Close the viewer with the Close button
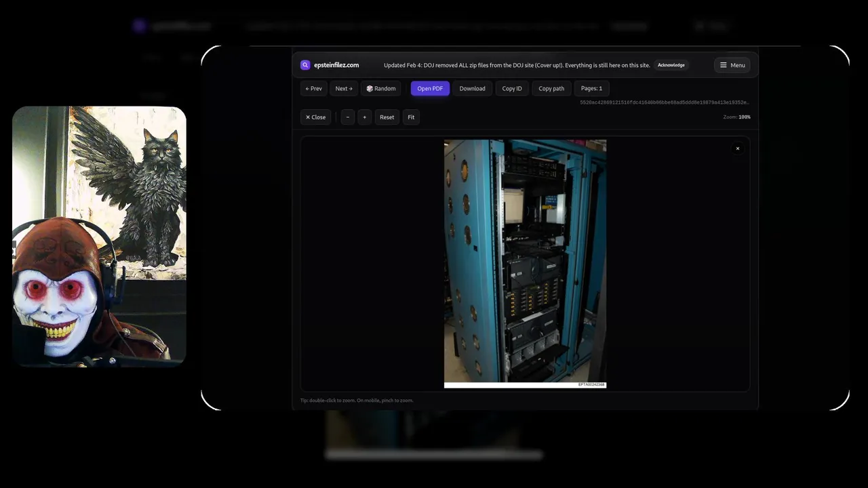This screenshot has height=488, width=868. tap(315, 117)
